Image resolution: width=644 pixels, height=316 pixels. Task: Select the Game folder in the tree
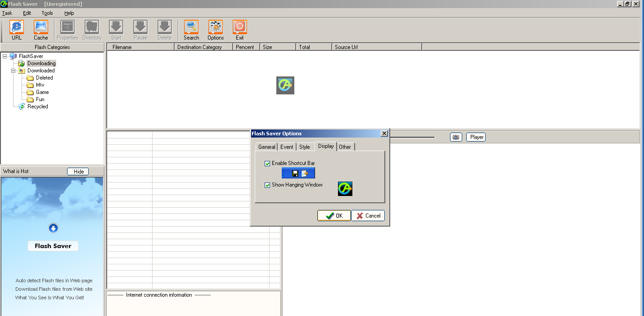pos(42,92)
